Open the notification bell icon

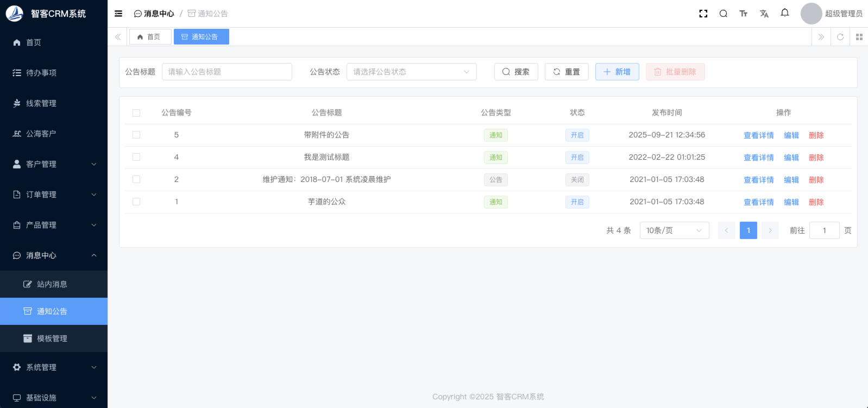(785, 13)
